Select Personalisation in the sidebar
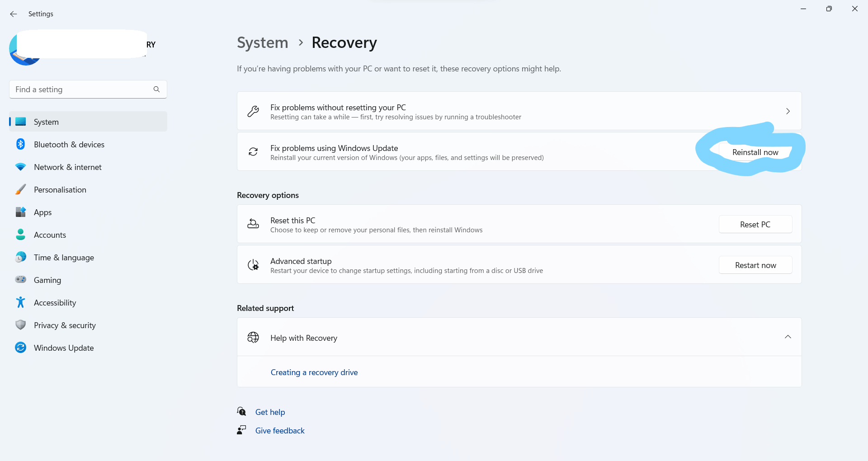Viewport: 868px width, 461px height. pyautogui.click(x=88, y=189)
